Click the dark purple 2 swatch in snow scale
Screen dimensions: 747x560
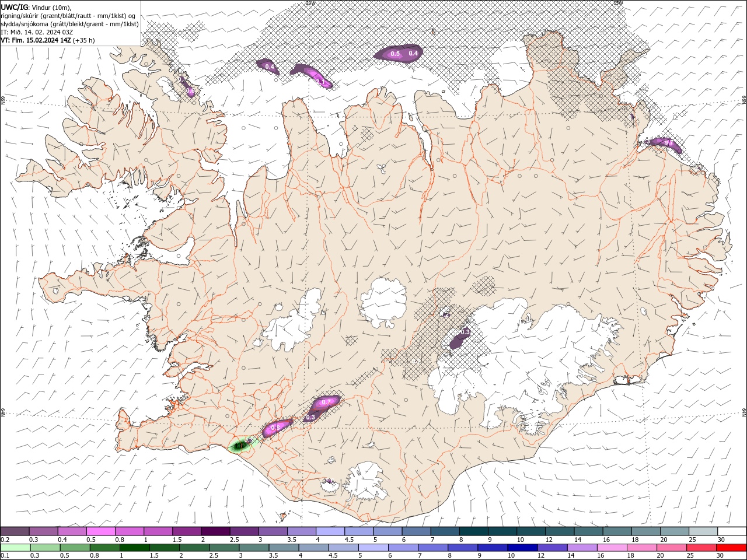[215, 531]
